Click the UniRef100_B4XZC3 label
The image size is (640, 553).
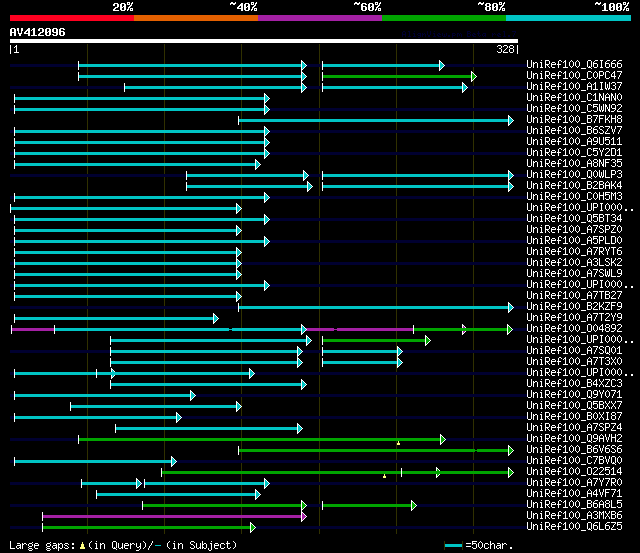pyautogui.click(x=574, y=384)
